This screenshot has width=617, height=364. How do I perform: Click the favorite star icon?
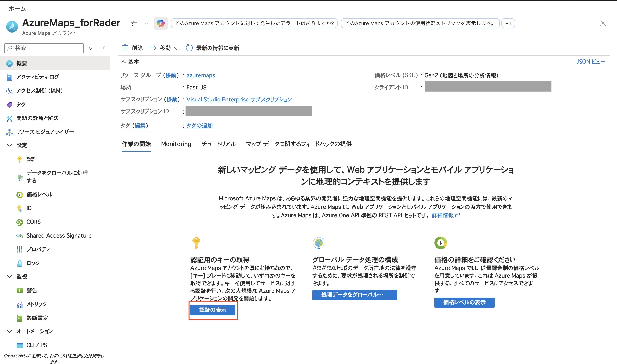pos(134,23)
